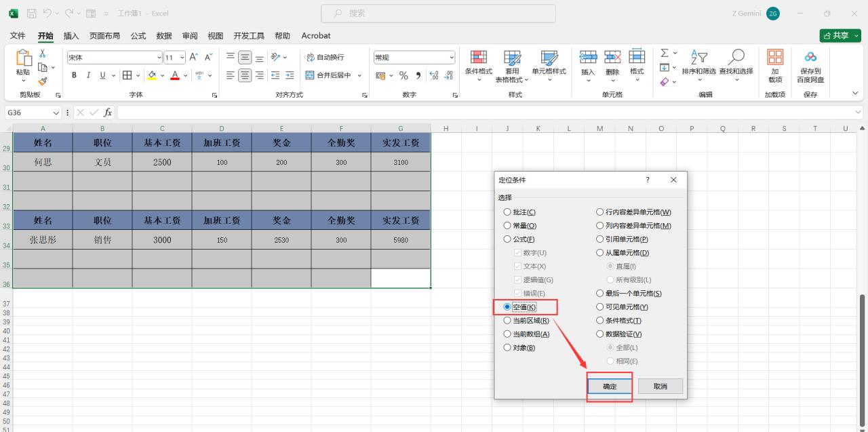Select the 常量(O) radio option
Screen dimensions: 868x432
[x=519, y=226]
